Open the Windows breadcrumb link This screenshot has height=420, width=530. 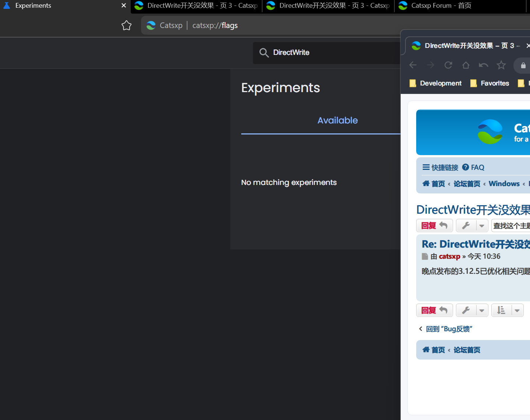504,184
